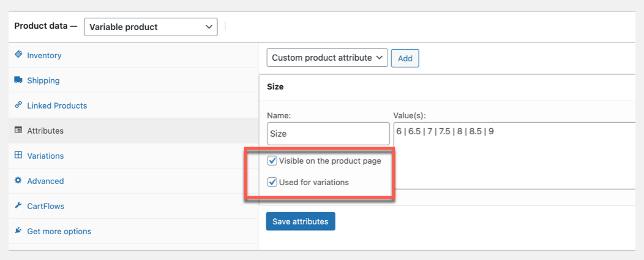Focus the attribute Name input field
Viewport: 644px width, 260px height.
pyautogui.click(x=328, y=133)
